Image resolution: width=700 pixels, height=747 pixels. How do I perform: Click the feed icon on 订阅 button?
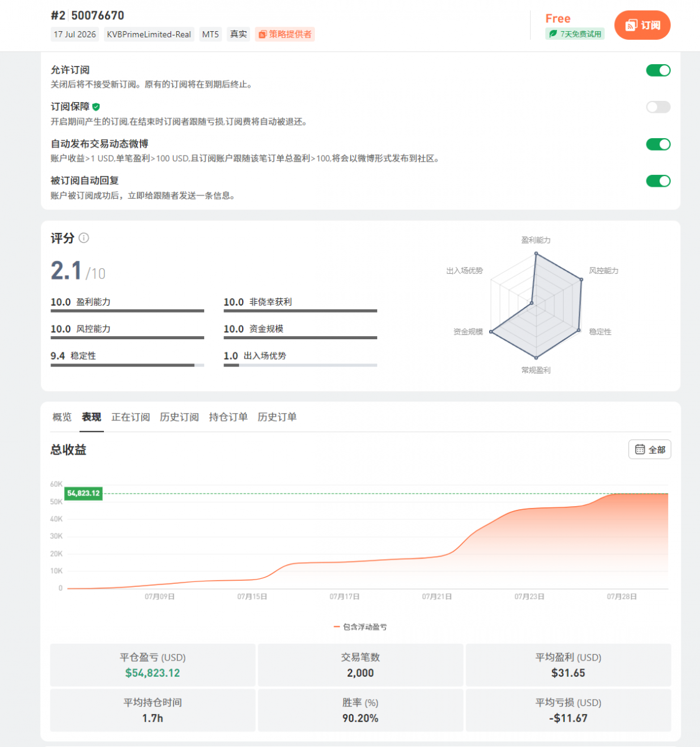pyautogui.click(x=631, y=25)
